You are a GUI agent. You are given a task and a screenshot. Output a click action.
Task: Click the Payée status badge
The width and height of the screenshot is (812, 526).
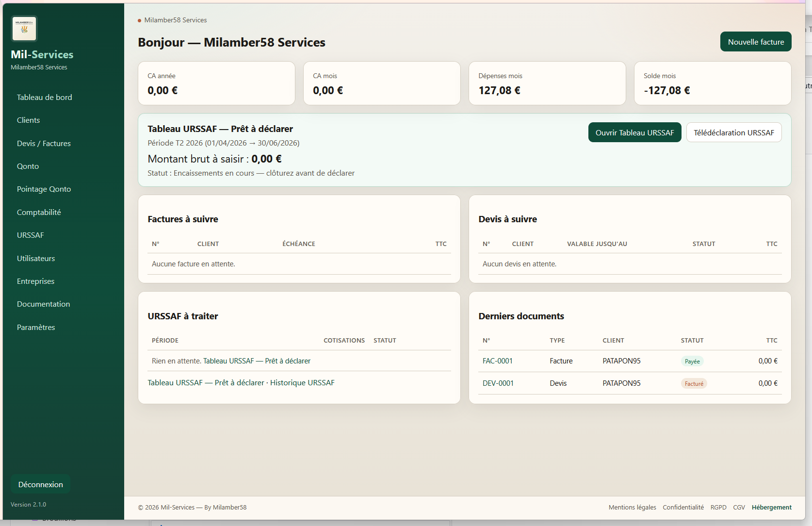(x=692, y=362)
